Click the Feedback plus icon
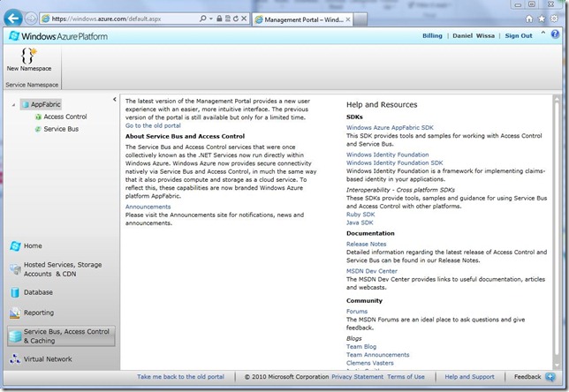 pyautogui.click(x=550, y=377)
